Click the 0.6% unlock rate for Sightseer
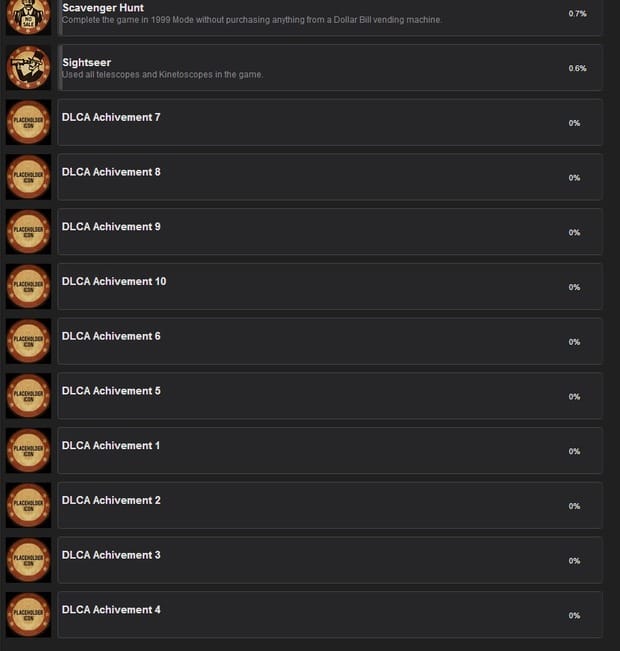 pos(578,69)
